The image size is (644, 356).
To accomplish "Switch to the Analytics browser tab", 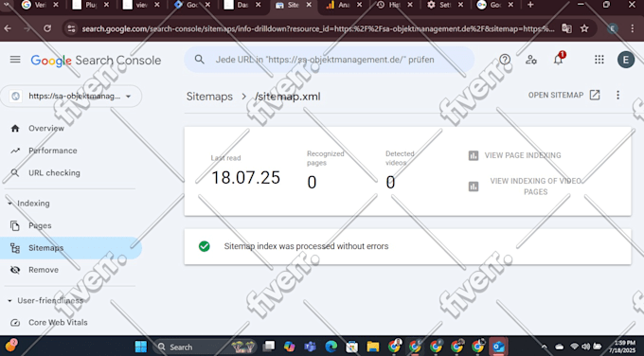I will click(x=344, y=5).
